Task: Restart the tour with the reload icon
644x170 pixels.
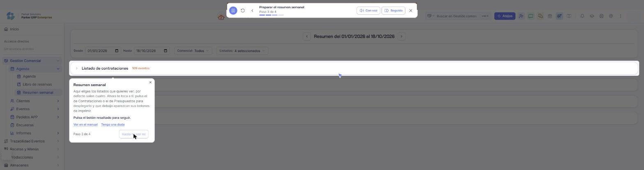Action: 243,11
